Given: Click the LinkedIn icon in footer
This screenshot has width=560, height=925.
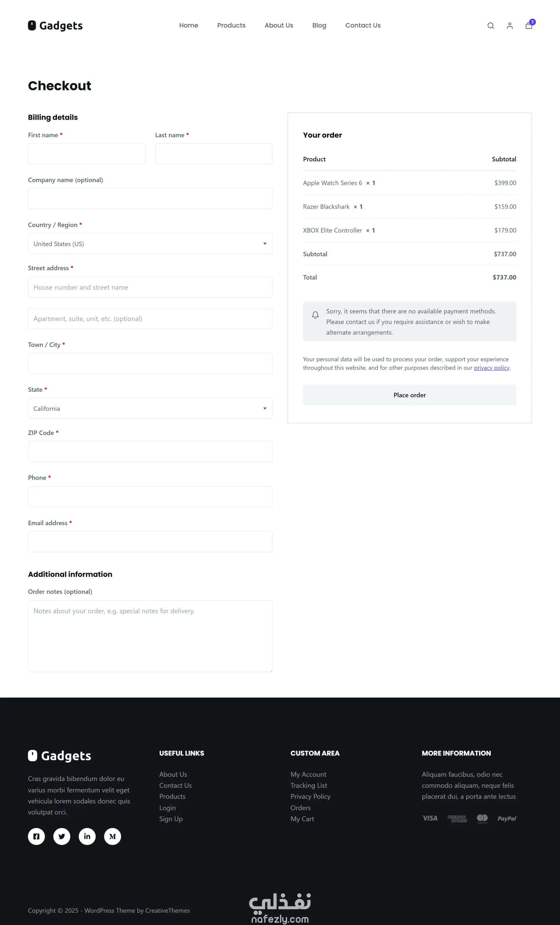Looking at the screenshot, I should click(x=87, y=836).
